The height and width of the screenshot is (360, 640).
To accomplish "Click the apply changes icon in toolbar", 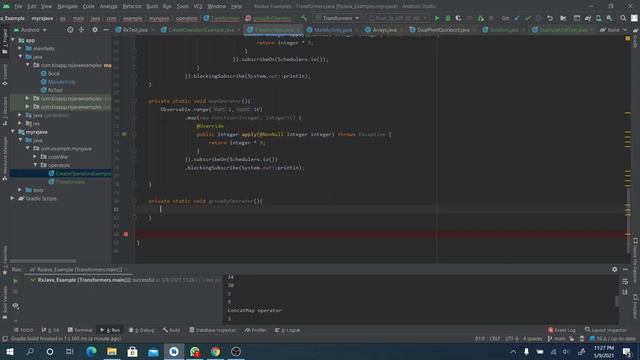I will tap(481, 18).
